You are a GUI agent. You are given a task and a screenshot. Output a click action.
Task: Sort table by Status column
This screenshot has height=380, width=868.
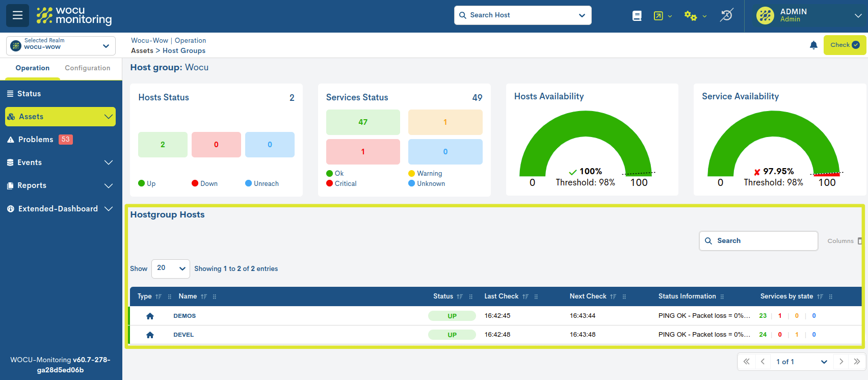click(459, 296)
